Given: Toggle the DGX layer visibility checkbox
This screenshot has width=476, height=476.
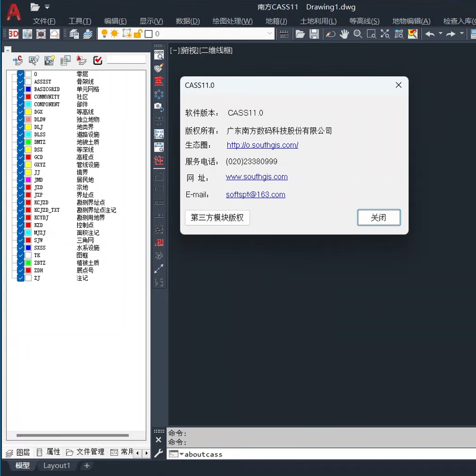Looking at the screenshot, I should pyautogui.click(x=20, y=112).
